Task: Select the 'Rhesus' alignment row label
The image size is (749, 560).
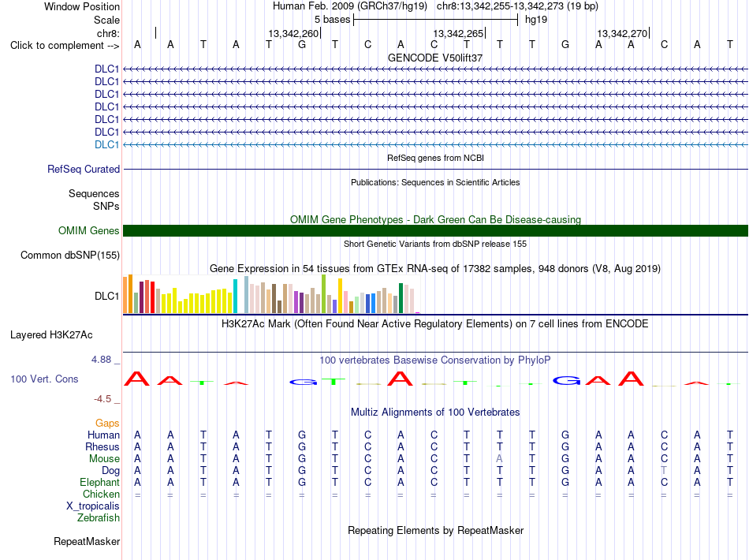Action: pyautogui.click(x=102, y=447)
